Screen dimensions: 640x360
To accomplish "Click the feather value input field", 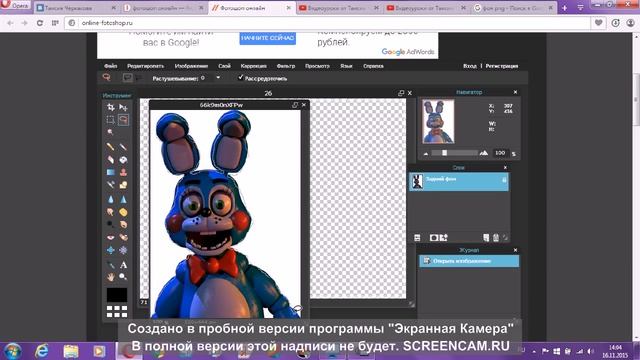I will [x=206, y=78].
